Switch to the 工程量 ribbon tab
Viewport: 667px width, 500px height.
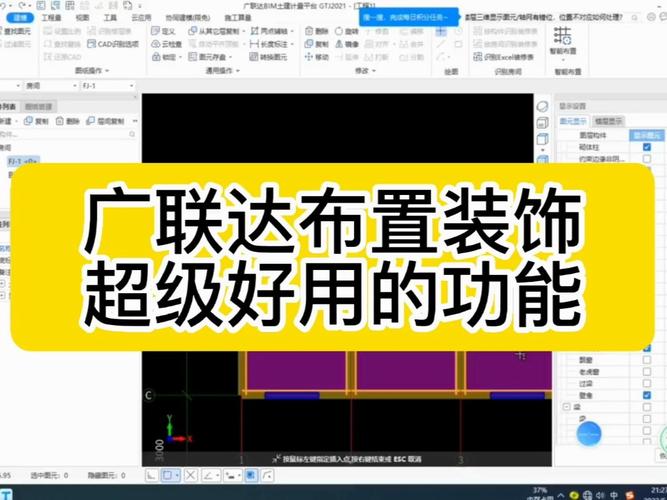coord(51,17)
